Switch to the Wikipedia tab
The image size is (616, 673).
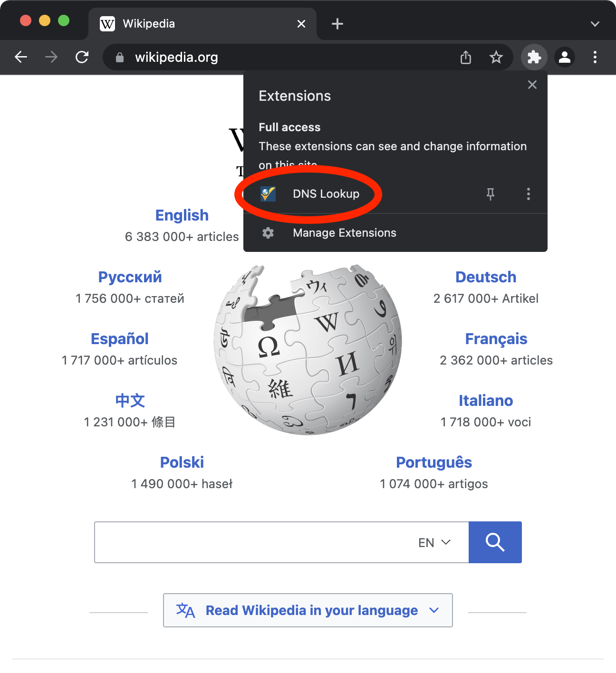(x=190, y=24)
